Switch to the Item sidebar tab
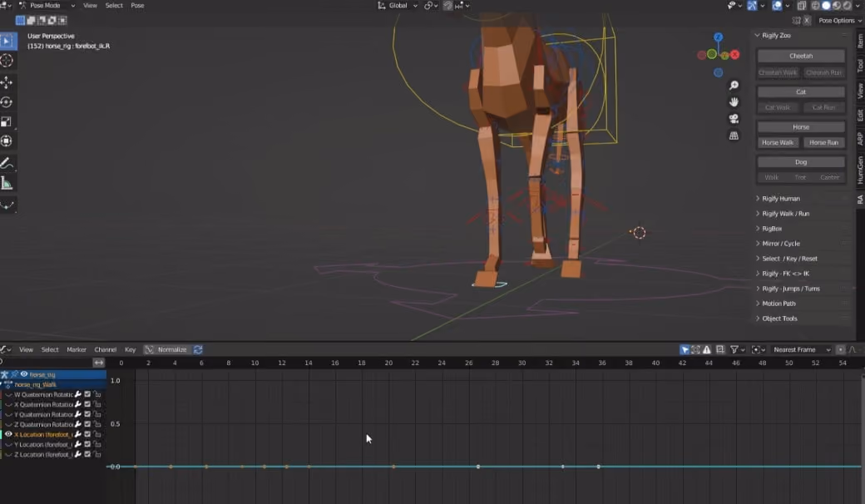Image resolution: width=865 pixels, height=504 pixels. (860, 41)
